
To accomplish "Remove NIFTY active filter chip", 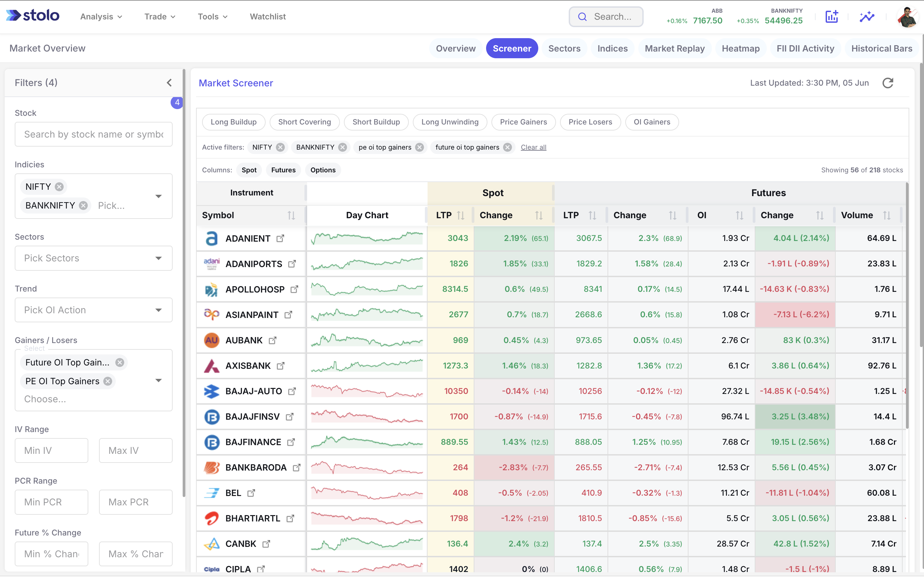I will point(280,147).
